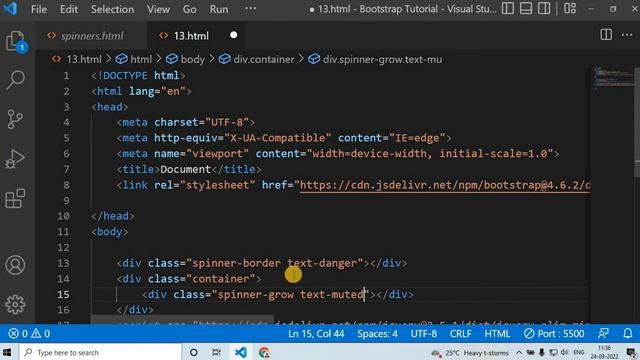Click the feedback icon in status bar
640x360 pixels.
pyautogui.click(x=603, y=333)
